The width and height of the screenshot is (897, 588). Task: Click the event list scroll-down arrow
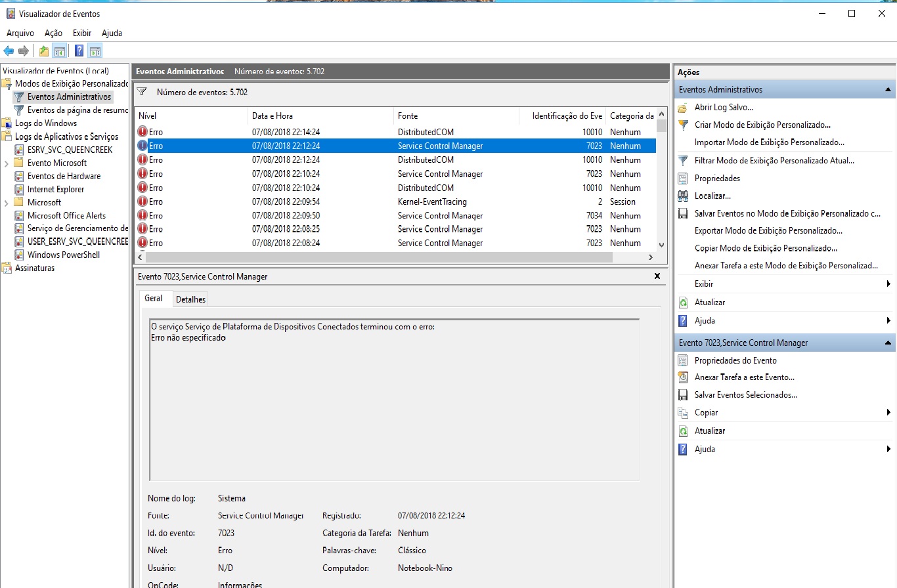[x=661, y=244]
